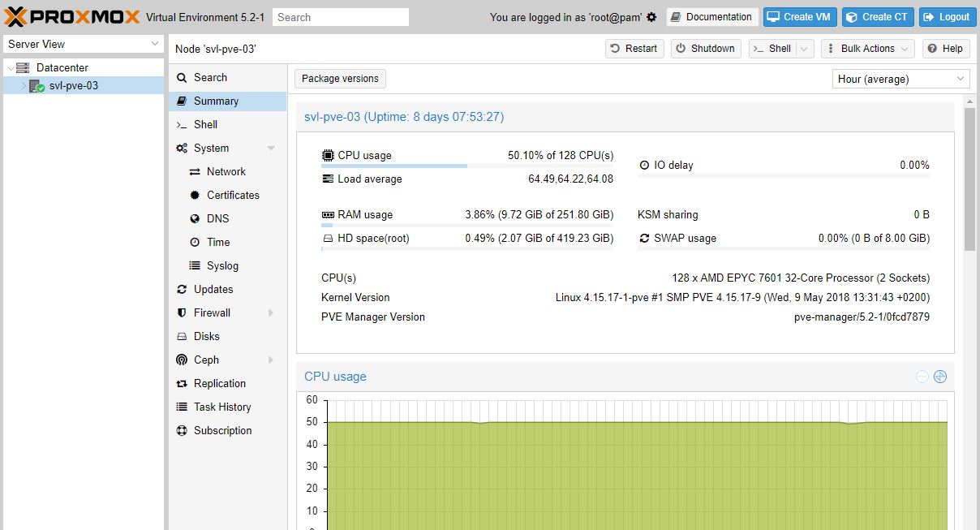Screen dimensions: 980x530
Task: Collapse the System submenu arrow
Action: coord(271,149)
